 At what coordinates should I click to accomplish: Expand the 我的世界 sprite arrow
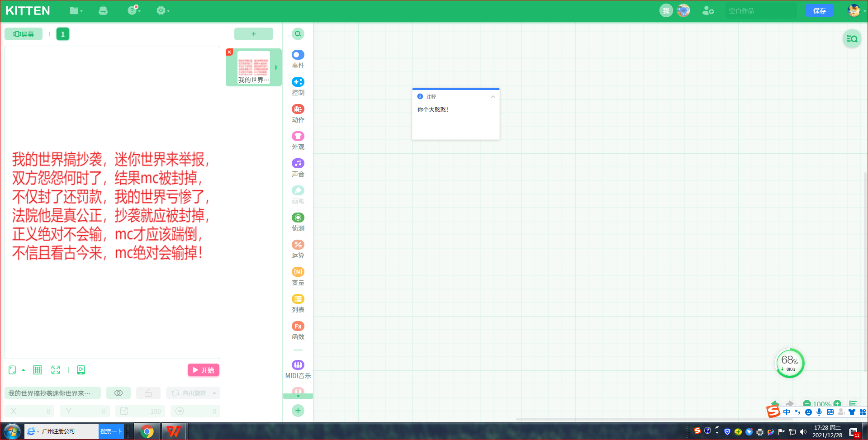coord(276,67)
